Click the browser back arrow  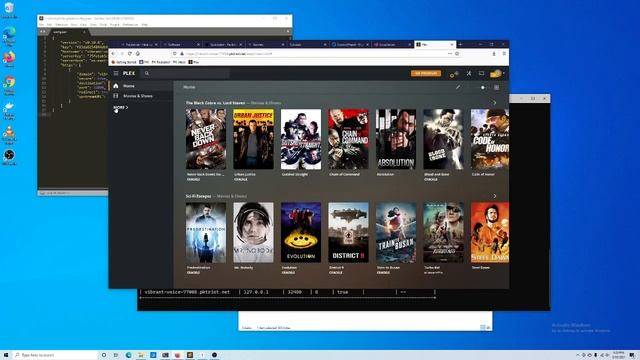[113, 53]
